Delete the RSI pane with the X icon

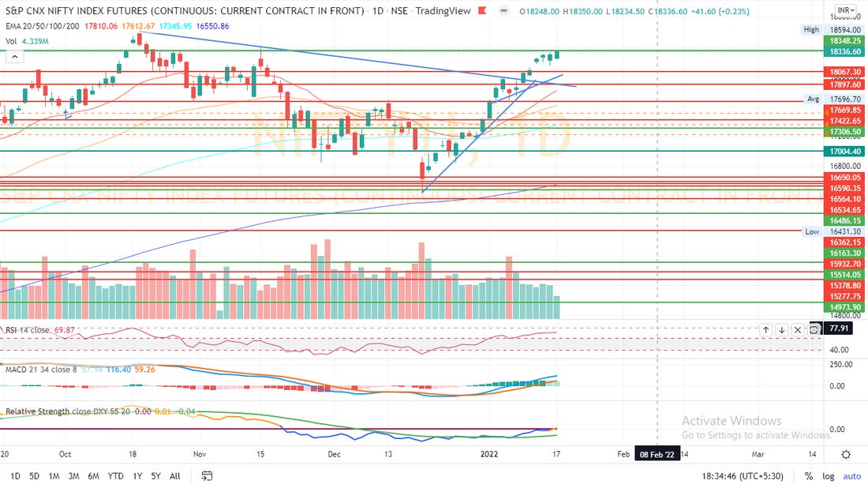(798, 329)
